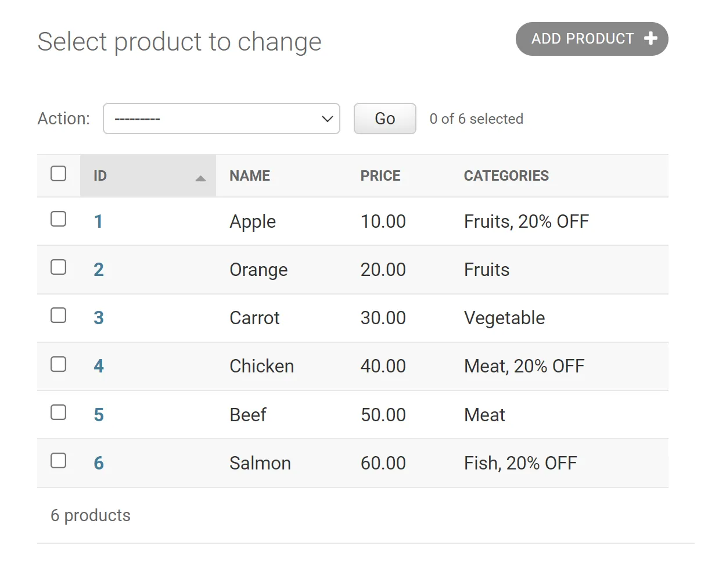Check the Salmon row checkbox
This screenshot has width=708, height=588.
(59, 461)
